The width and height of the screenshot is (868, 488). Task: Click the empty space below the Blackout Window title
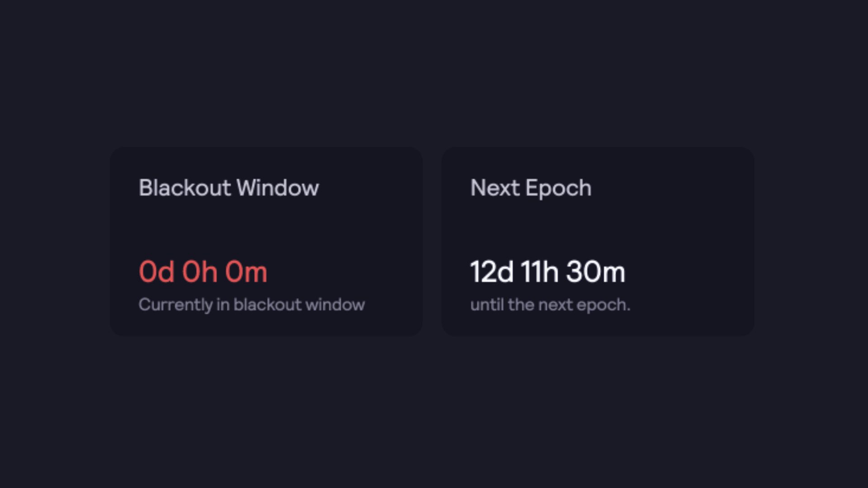point(266,228)
